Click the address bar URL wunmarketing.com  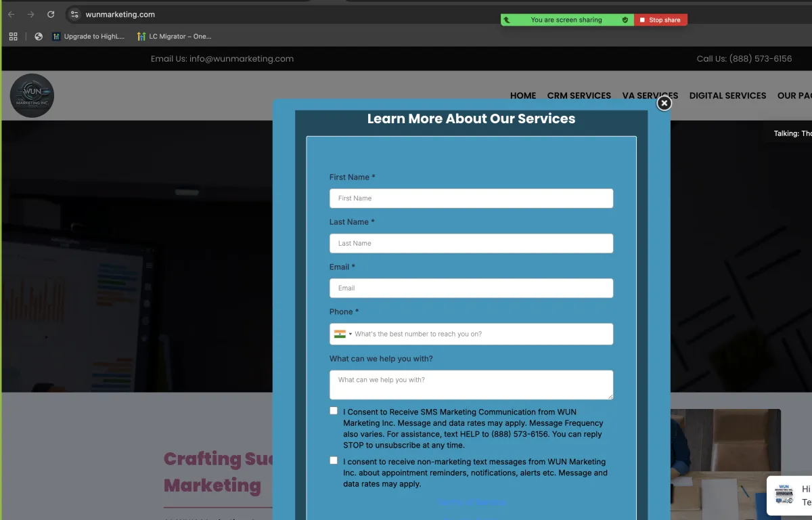pyautogui.click(x=120, y=14)
